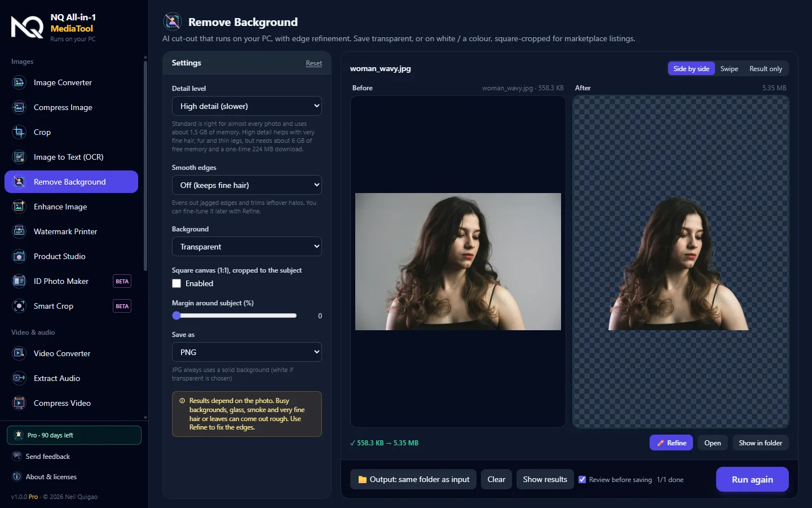Image resolution: width=812 pixels, height=508 pixels.
Task: Click the Compress Image sidebar icon
Action: tap(19, 107)
